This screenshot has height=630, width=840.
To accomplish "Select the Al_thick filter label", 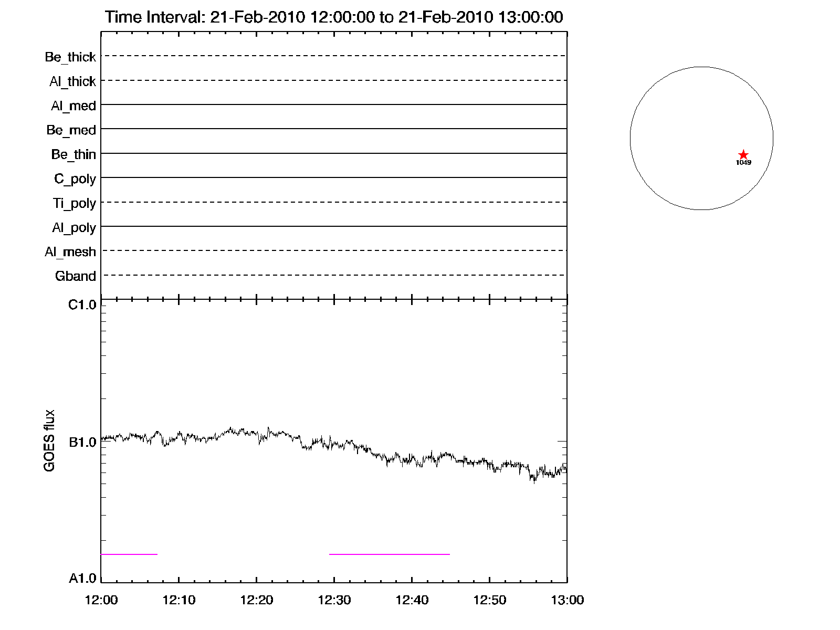I will point(72,81).
